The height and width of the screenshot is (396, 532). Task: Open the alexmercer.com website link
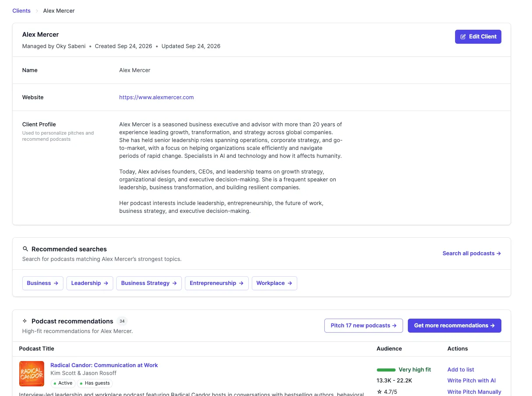click(x=156, y=97)
